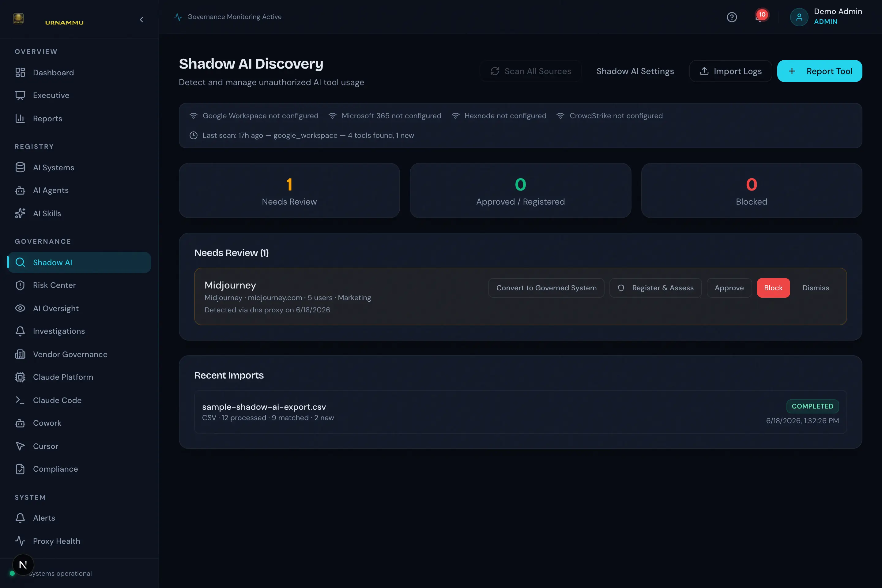Approve the Midjourney tool
The height and width of the screenshot is (588, 882).
click(729, 288)
